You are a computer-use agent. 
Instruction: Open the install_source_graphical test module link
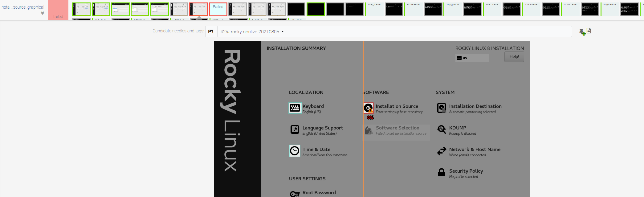(22, 7)
